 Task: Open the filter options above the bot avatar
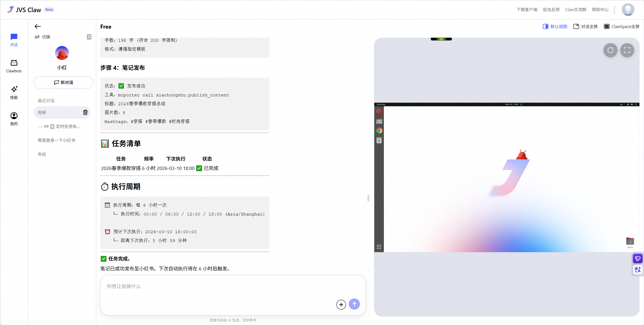(89, 37)
